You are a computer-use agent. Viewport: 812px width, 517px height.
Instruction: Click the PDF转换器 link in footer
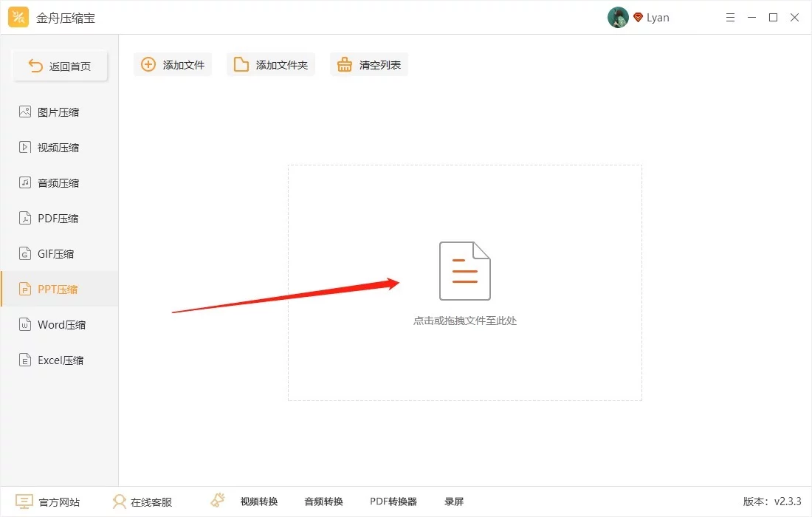tap(393, 501)
